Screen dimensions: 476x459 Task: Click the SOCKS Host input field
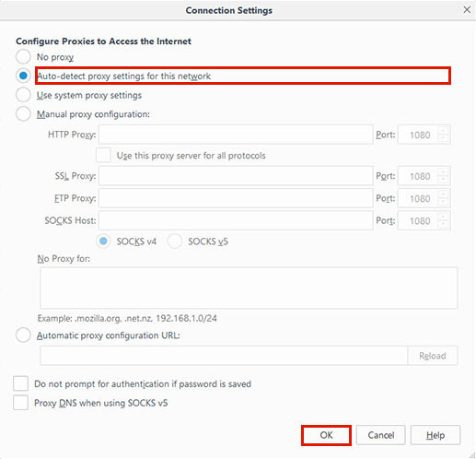pos(236,220)
